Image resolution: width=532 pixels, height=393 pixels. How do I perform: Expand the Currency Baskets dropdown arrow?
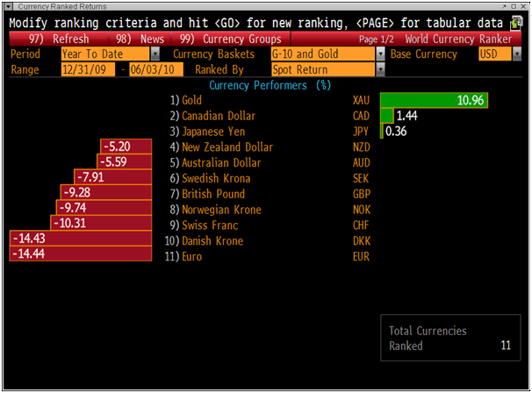[x=380, y=54]
